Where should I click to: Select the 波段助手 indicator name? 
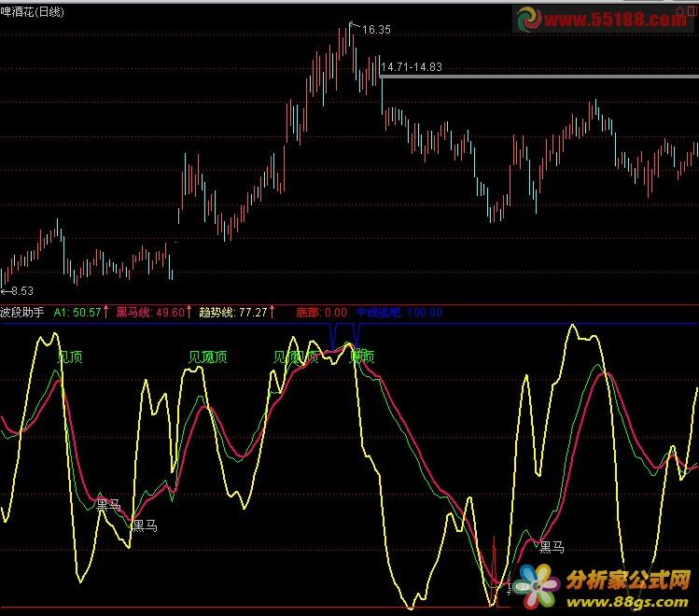pos(21,312)
